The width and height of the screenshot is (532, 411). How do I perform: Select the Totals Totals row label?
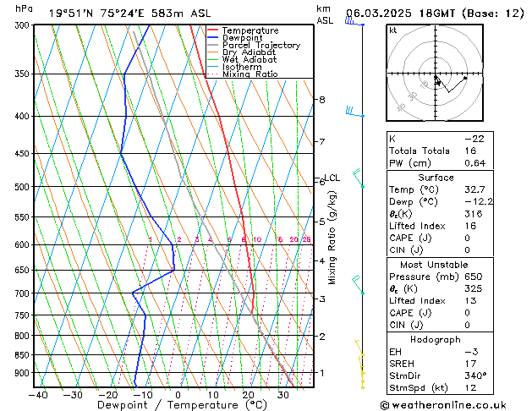point(420,151)
